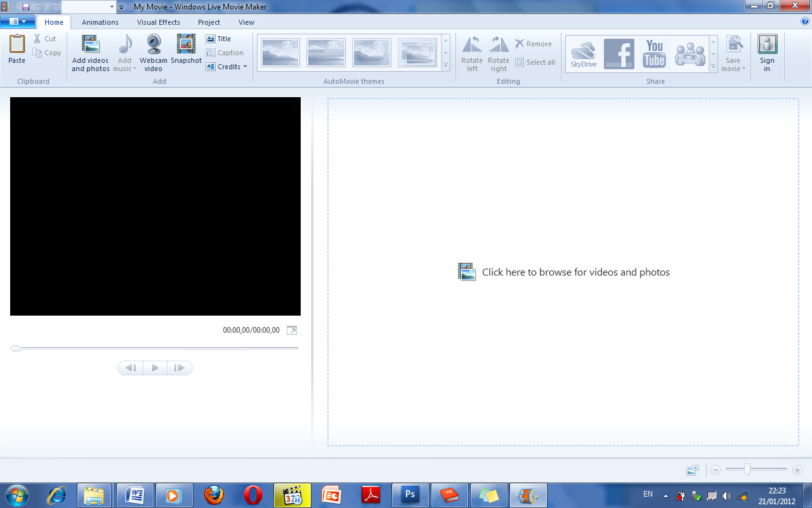Expand the AutoMovie themes gallery
The width and height of the screenshot is (812, 508).
[x=446, y=65]
